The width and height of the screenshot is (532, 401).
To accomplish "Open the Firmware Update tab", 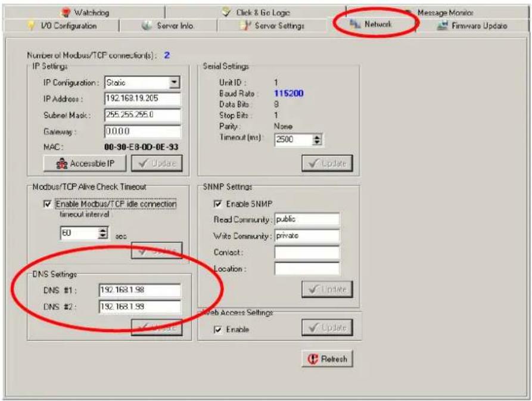I will 472,26.
